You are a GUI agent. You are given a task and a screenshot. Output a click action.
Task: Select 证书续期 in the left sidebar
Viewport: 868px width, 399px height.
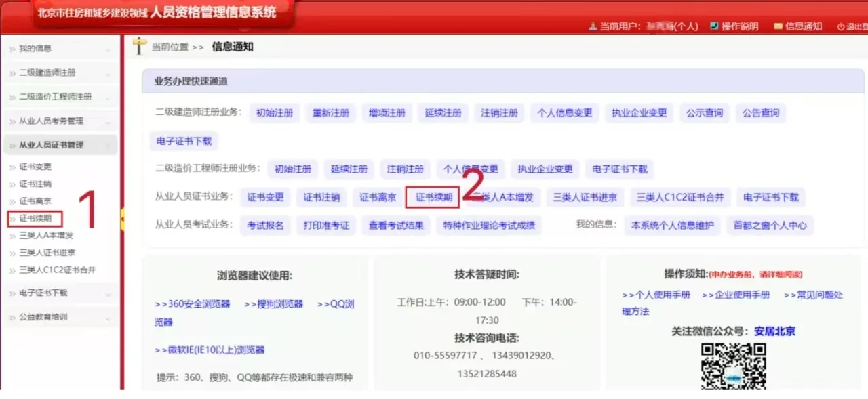coord(34,218)
